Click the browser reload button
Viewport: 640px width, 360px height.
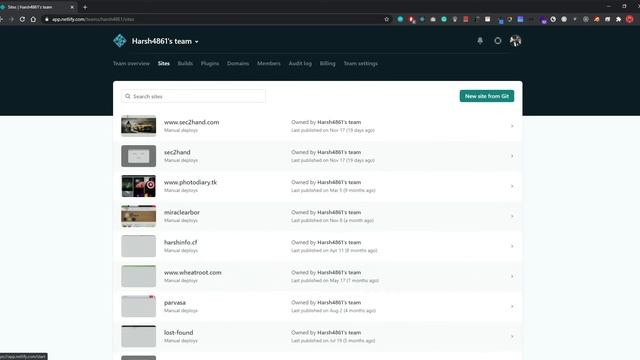[22, 19]
